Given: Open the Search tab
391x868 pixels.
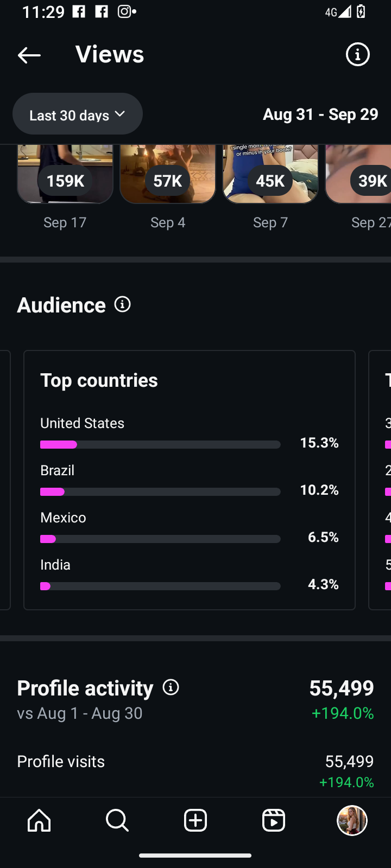Looking at the screenshot, I should click(117, 820).
